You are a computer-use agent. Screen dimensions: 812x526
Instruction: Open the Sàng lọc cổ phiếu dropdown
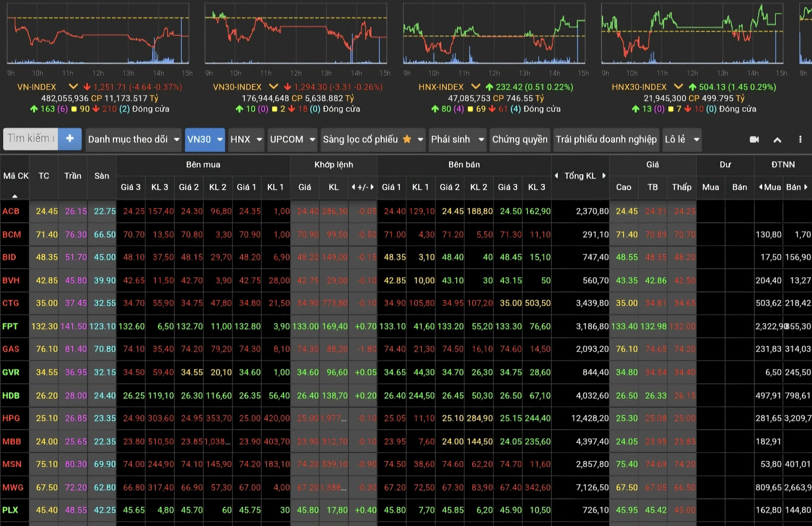click(373, 139)
